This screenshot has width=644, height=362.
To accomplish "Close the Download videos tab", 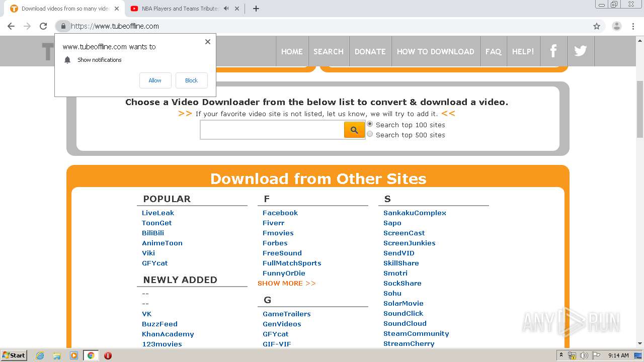I will (x=117, y=9).
